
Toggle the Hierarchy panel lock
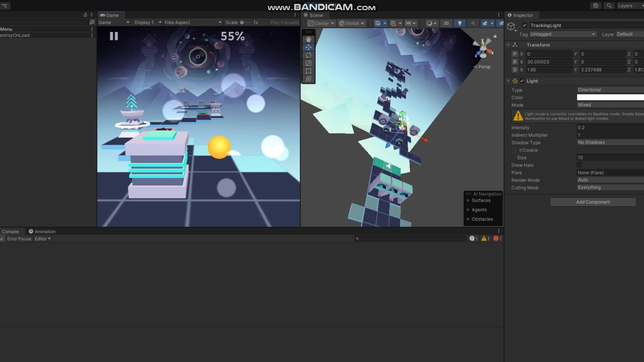85,15
